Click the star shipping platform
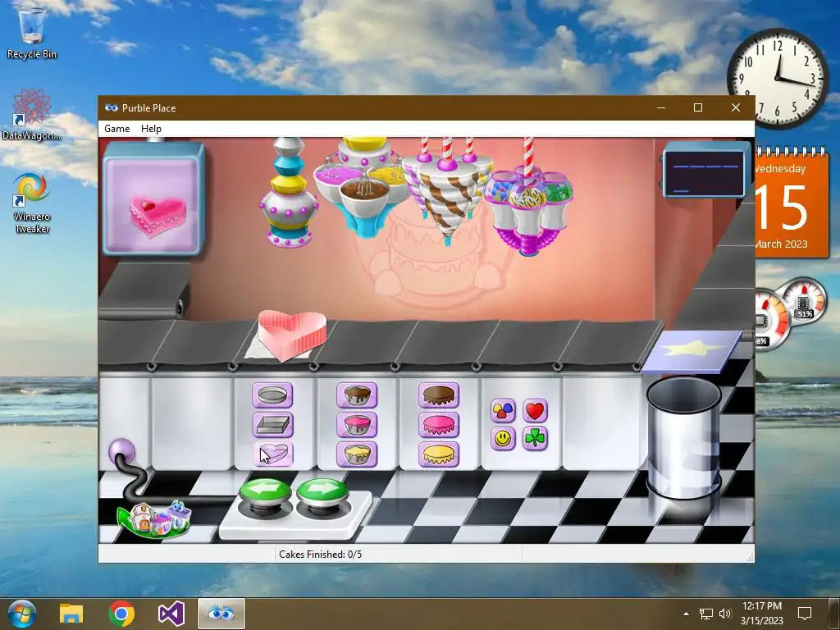The height and width of the screenshot is (630, 840). (x=692, y=350)
